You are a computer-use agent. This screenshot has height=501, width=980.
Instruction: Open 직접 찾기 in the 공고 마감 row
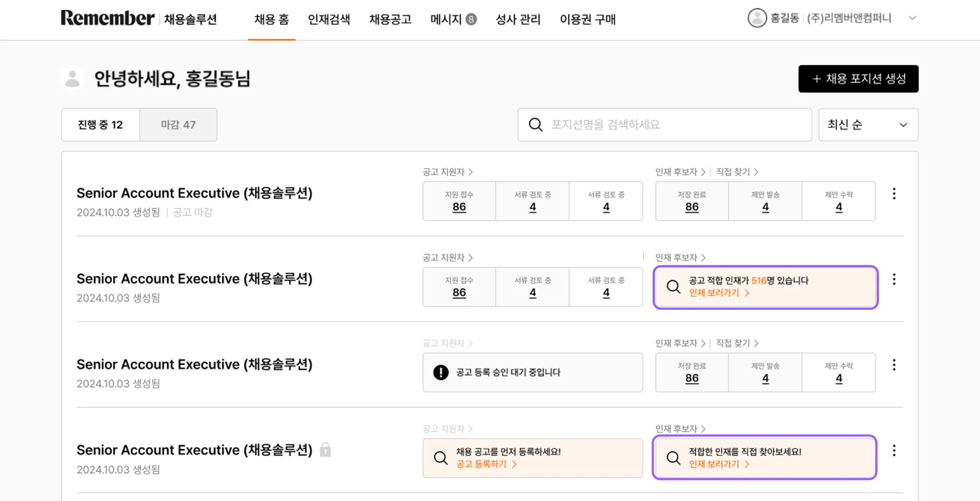coord(737,172)
